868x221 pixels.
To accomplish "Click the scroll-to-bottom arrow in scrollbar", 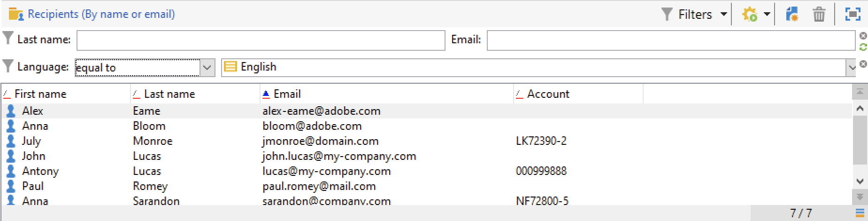I will tap(860, 197).
